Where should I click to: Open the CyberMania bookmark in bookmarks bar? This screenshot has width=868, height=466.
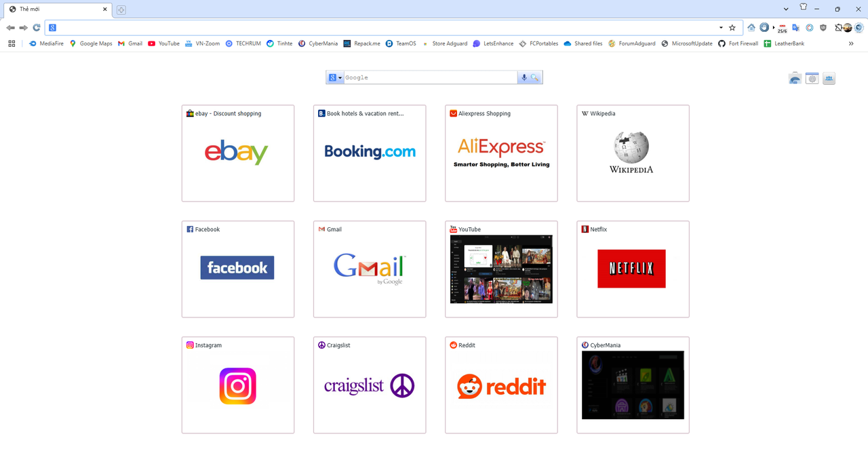[x=318, y=43]
